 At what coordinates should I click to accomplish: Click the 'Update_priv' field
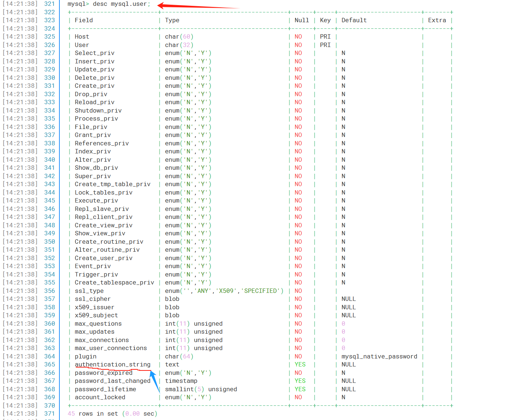tap(95, 70)
